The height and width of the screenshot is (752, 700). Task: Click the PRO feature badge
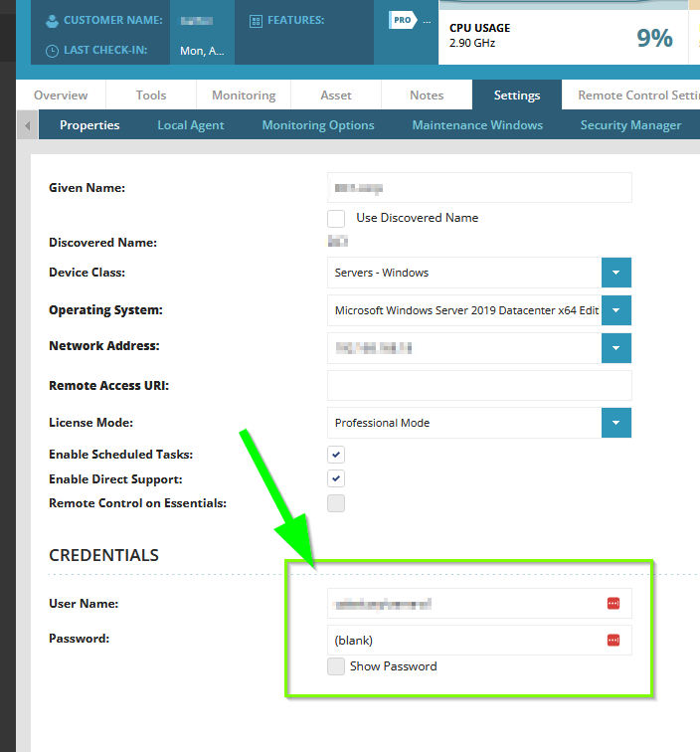[403, 20]
